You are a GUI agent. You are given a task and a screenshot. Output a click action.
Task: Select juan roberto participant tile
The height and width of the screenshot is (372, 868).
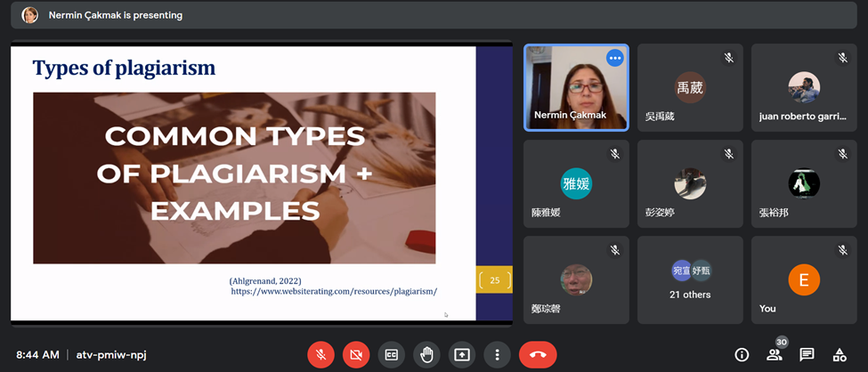coord(803,87)
